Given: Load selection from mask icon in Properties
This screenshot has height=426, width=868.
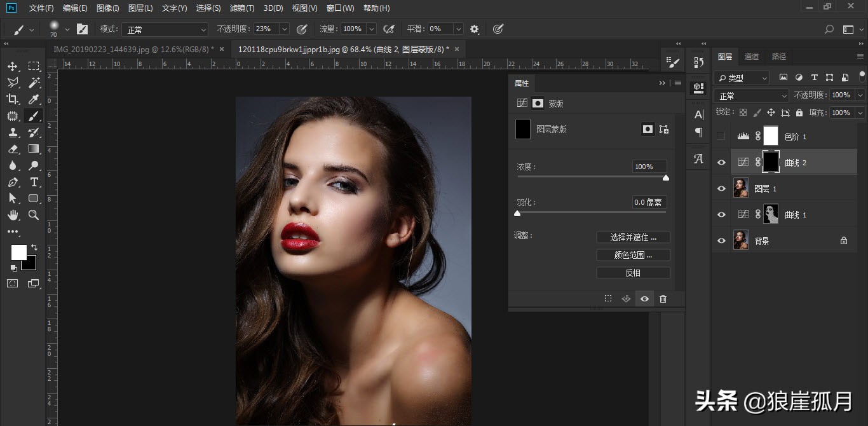Looking at the screenshot, I should 608,299.
